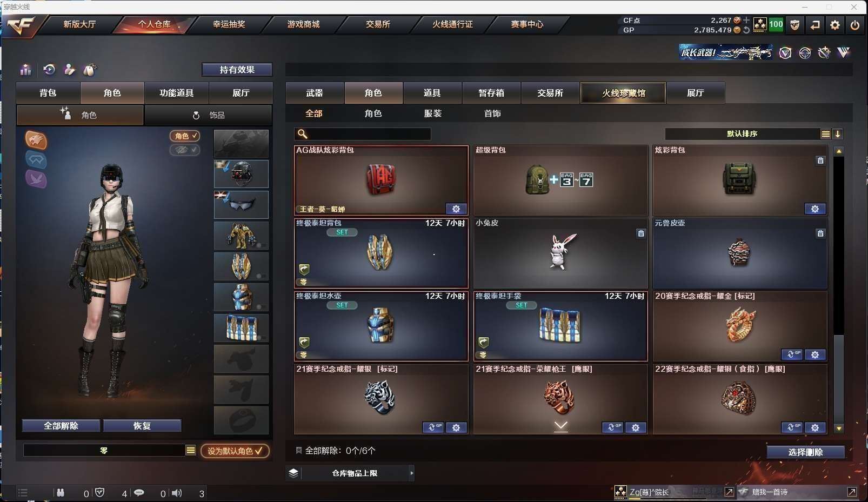Expand the down chevron under 荣耀枪王 ring

(x=561, y=426)
